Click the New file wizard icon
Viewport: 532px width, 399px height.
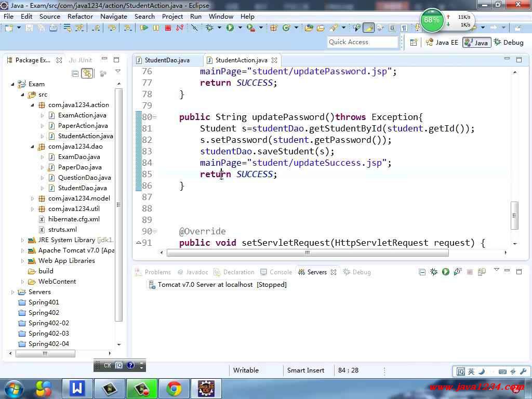coord(9,28)
